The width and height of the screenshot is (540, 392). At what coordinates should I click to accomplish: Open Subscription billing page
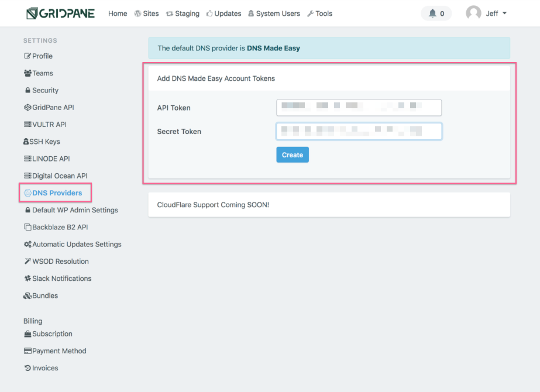[52, 334]
